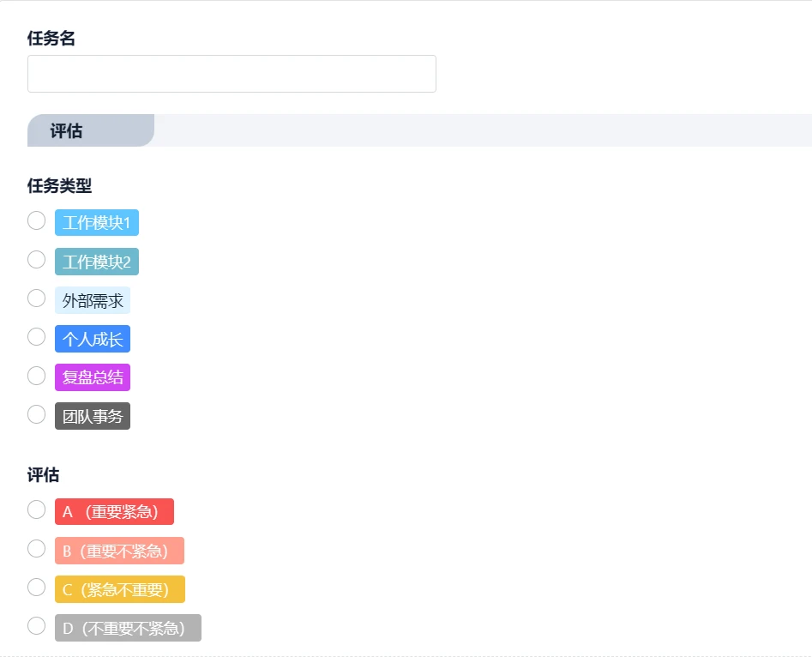Select radio button for D（不重要不紧急）

coord(36,626)
